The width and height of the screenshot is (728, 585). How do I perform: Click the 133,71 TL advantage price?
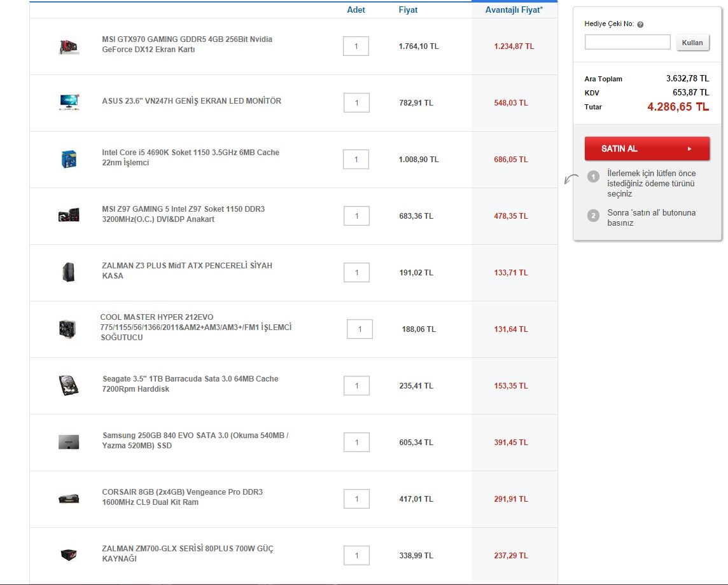pos(511,273)
